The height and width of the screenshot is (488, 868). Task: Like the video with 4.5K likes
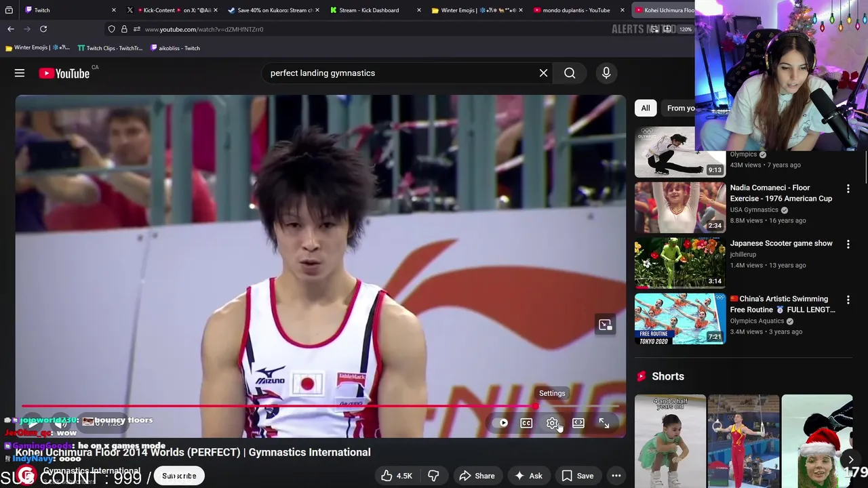pos(397,476)
